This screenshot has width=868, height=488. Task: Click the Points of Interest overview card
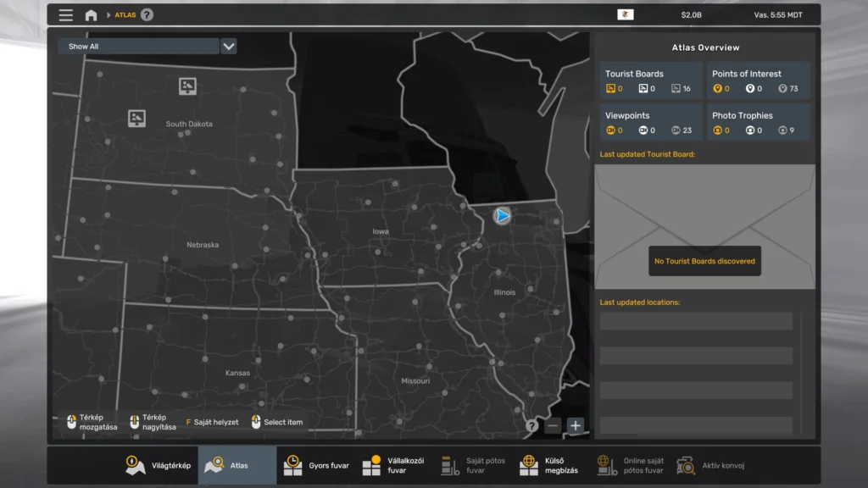click(x=758, y=80)
